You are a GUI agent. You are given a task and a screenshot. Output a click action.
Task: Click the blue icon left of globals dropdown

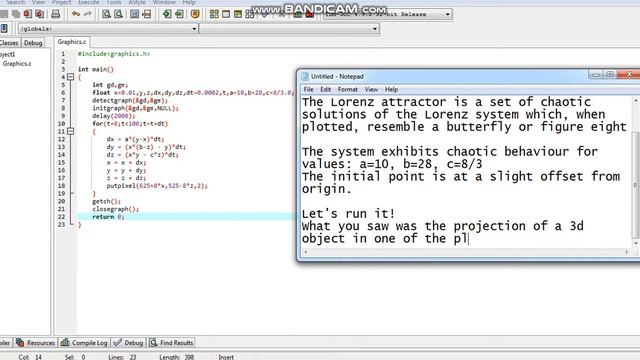click(4, 29)
